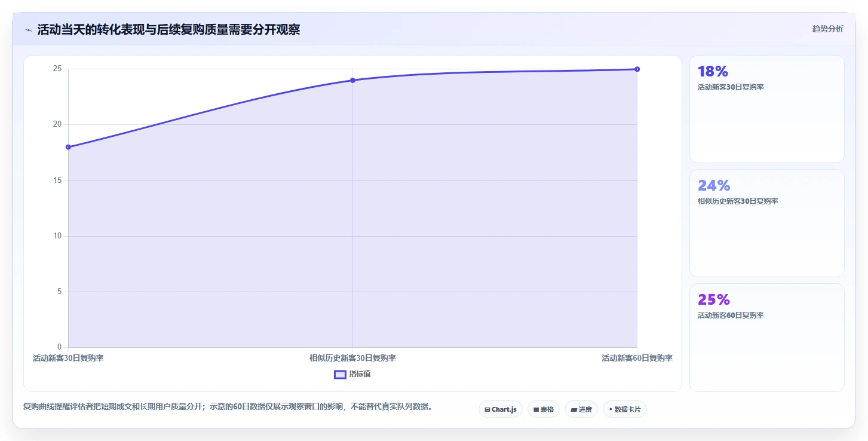Click the chart data point at 25
This screenshot has height=441, width=868.
pyautogui.click(x=637, y=69)
